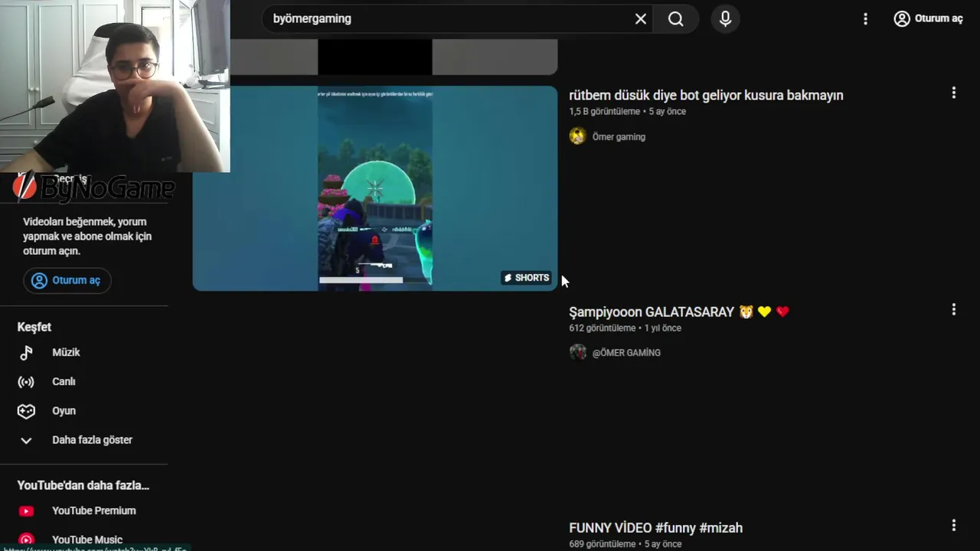Click Oturum aç in the top bar

928,18
